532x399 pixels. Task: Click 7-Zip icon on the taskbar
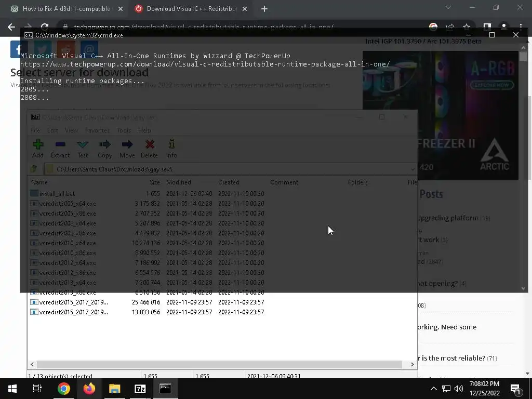coord(140,389)
